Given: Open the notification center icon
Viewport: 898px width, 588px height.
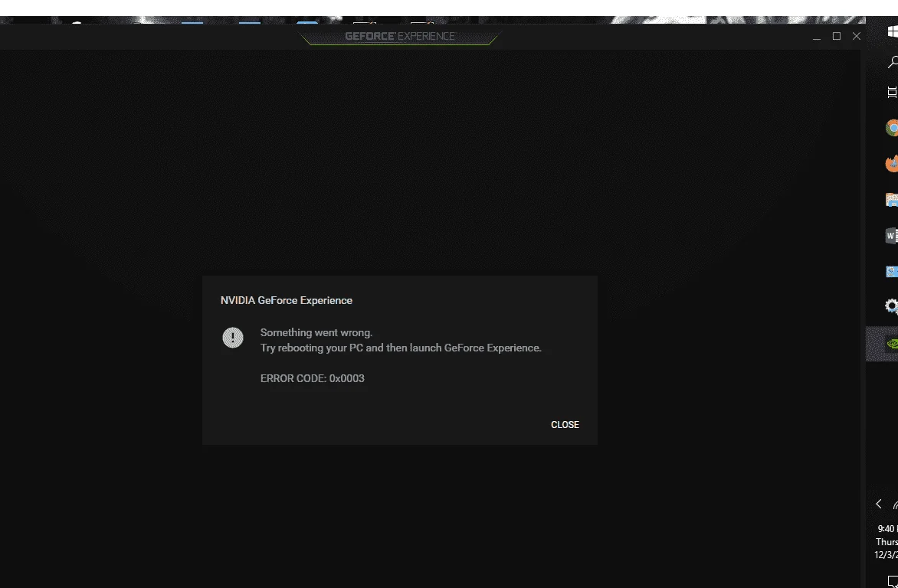Looking at the screenshot, I should point(893,580).
